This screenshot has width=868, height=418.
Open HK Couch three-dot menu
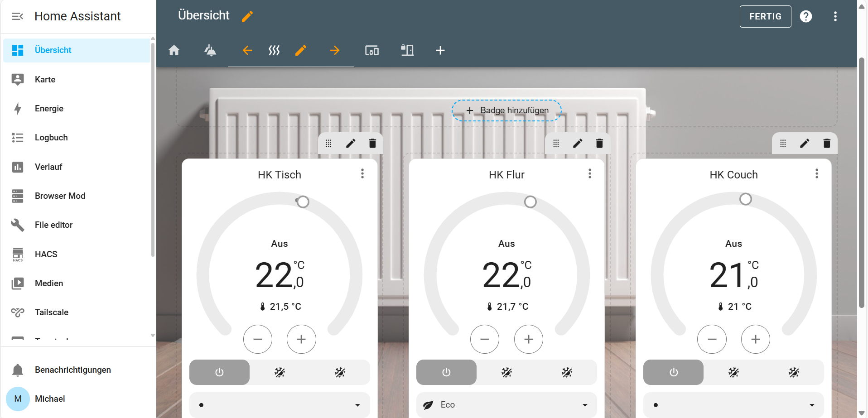tap(816, 174)
